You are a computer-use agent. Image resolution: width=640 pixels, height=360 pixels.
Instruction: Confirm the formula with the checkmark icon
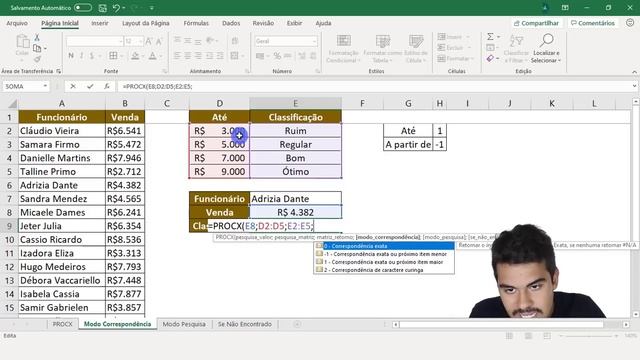pyautogui.click(x=90, y=87)
